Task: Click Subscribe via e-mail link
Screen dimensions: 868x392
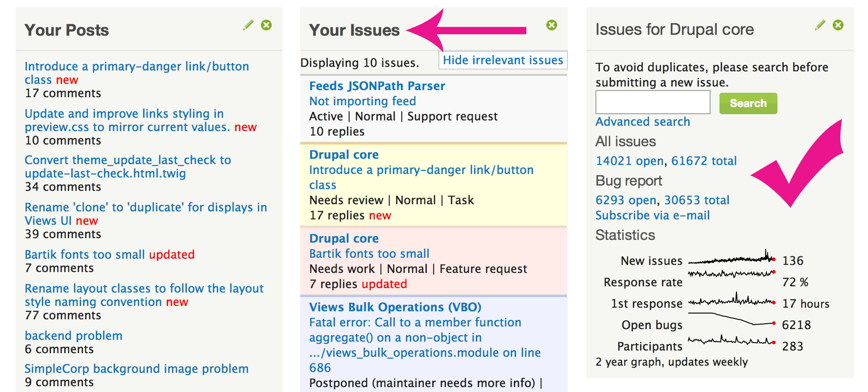Action: point(653,215)
